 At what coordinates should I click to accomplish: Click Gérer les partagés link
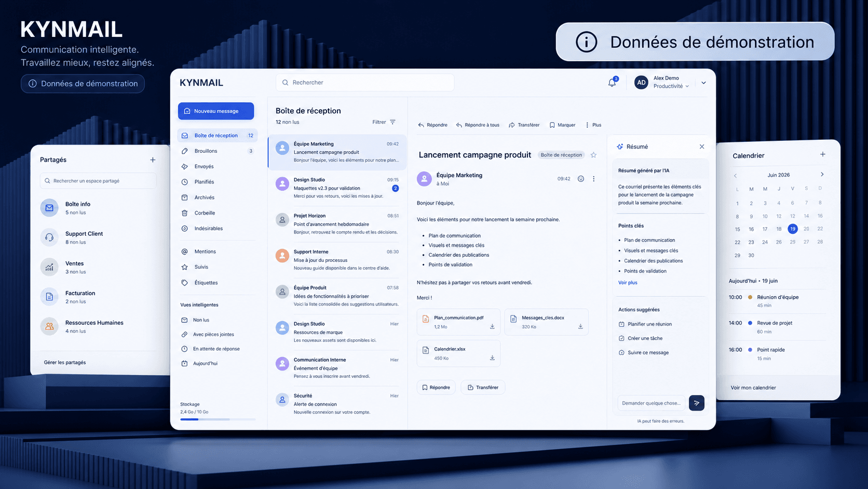[65, 363]
